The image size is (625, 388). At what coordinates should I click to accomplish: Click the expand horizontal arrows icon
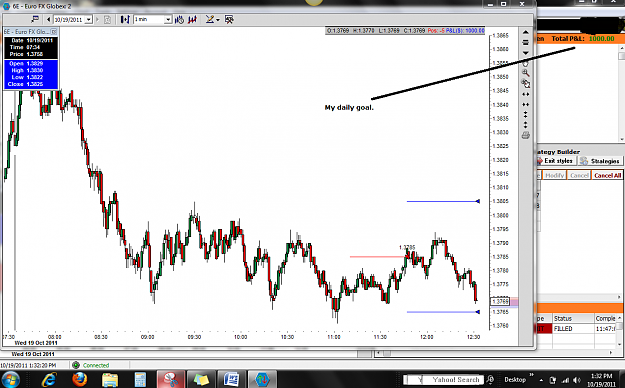[525, 94]
